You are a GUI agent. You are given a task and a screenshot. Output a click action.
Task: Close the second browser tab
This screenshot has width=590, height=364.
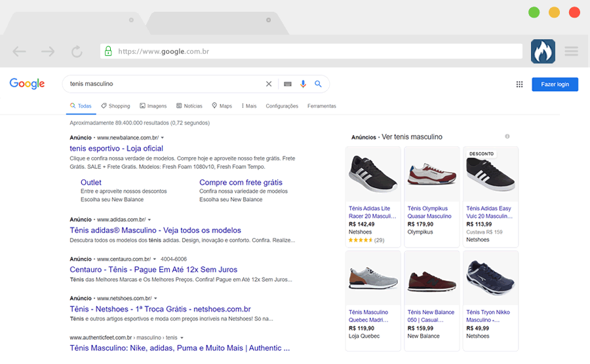(x=268, y=20)
